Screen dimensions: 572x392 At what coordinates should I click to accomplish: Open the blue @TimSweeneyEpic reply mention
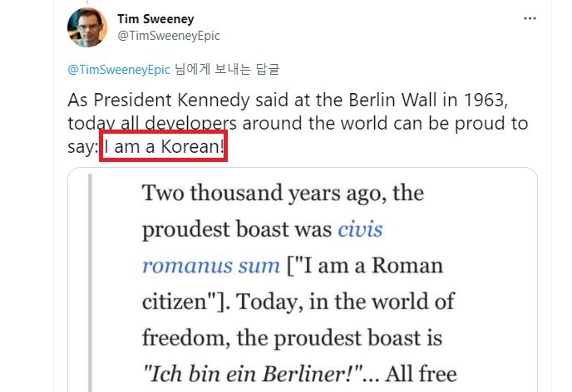119,69
